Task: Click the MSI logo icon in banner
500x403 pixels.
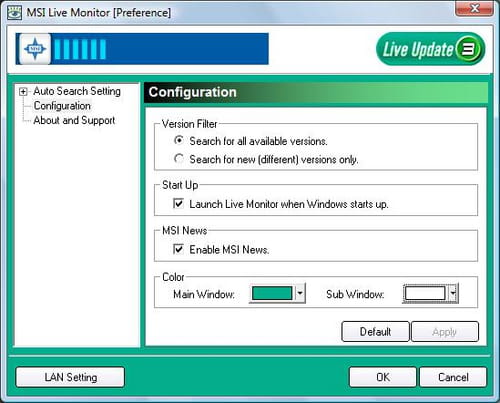Action: pos(35,49)
